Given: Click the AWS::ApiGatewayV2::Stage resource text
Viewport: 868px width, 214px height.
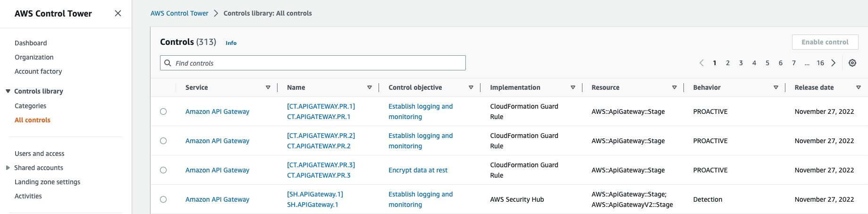Looking at the screenshot, I should pyautogui.click(x=632, y=205).
